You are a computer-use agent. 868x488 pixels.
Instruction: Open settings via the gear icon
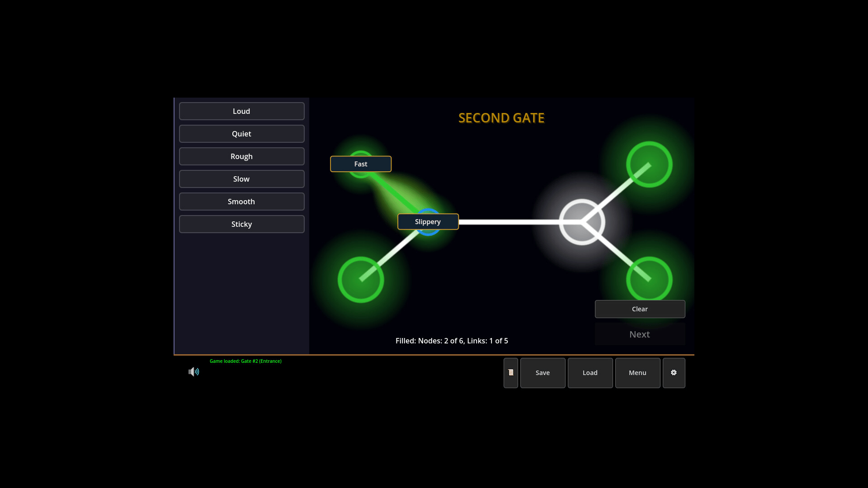point(674,373)
